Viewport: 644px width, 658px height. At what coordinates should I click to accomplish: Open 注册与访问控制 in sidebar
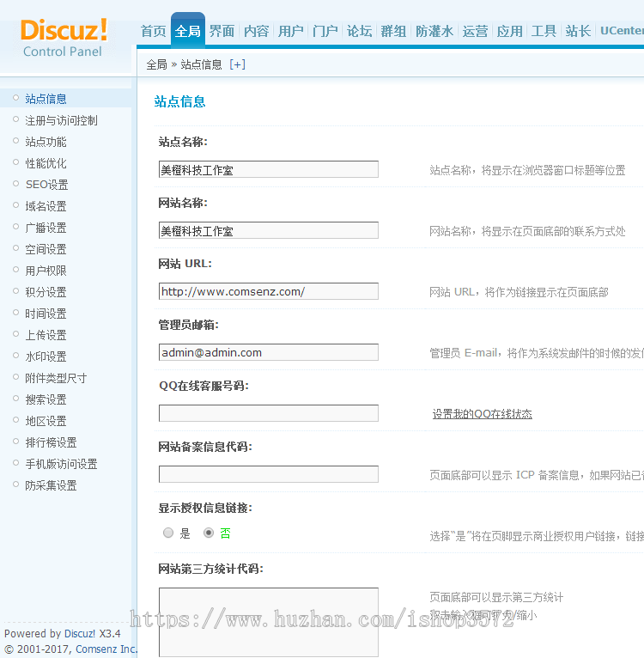click(61, 120)
